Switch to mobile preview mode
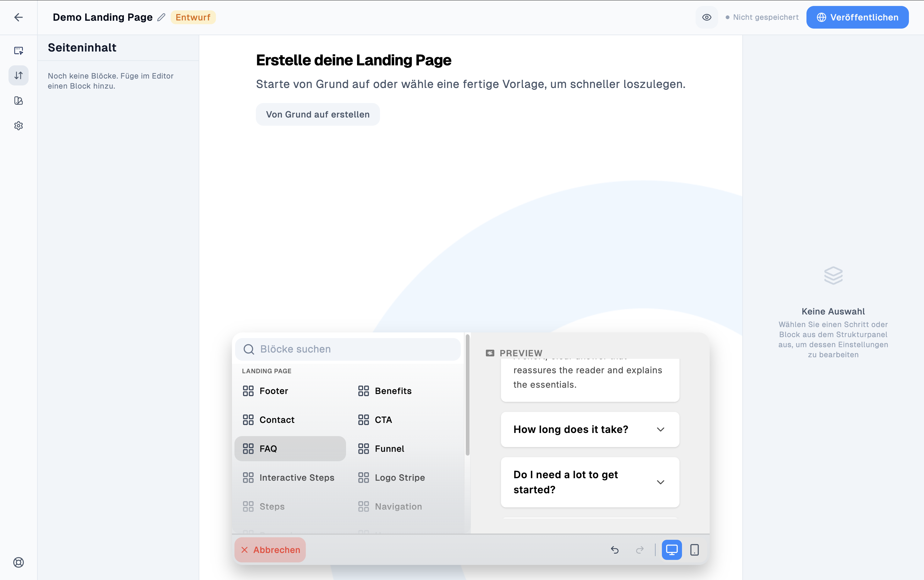This screenshot has width=924, height=580. click(694, 550)
